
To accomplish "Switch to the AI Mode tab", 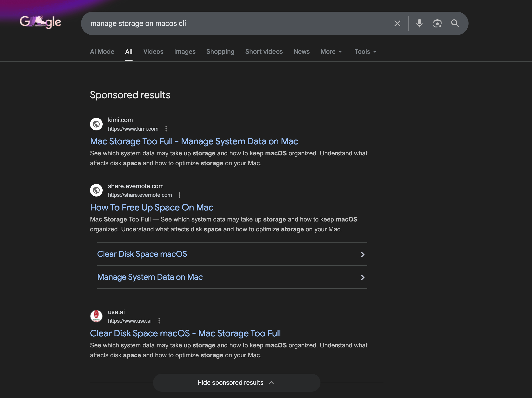I will 102,52.
